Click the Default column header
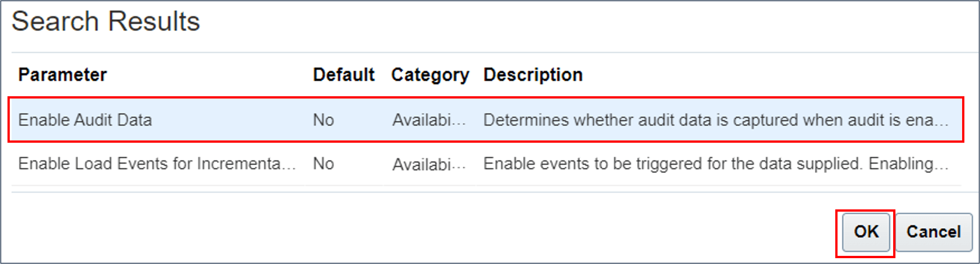This screenshot has height=264, width=980. pos(343,74)
